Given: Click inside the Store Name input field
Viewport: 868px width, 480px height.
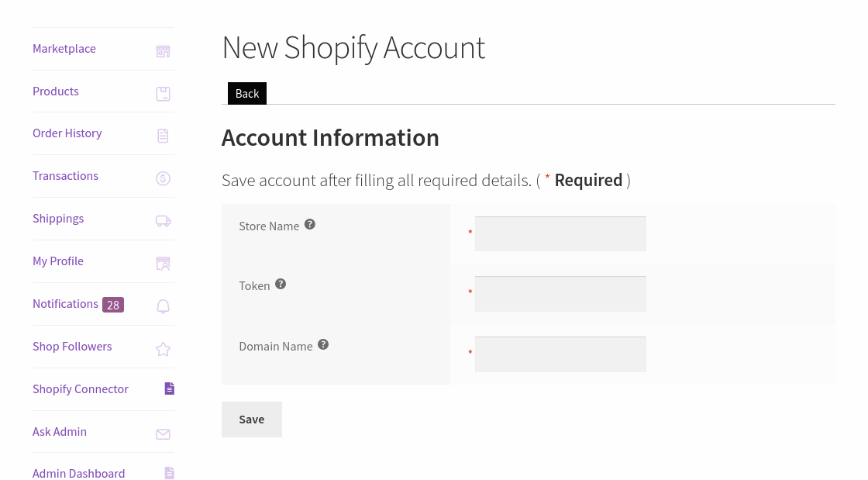Looking at the screenshot, I should pos(560,233).
